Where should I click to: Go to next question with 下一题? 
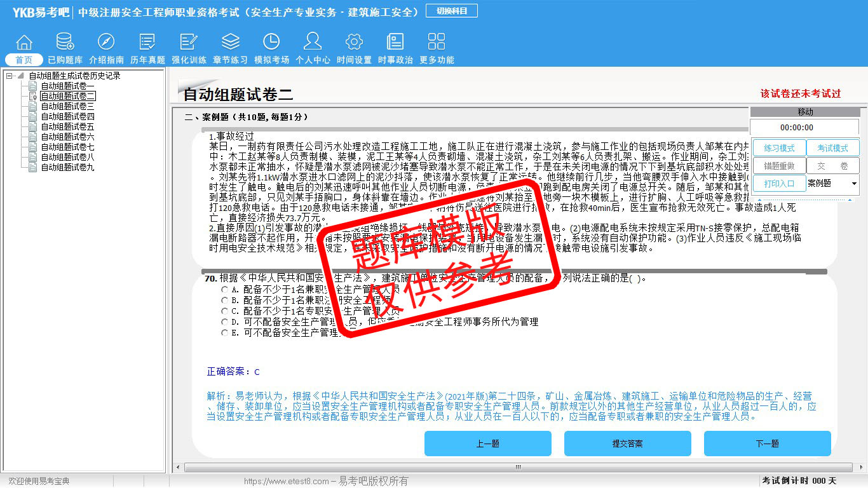[767, 444]
